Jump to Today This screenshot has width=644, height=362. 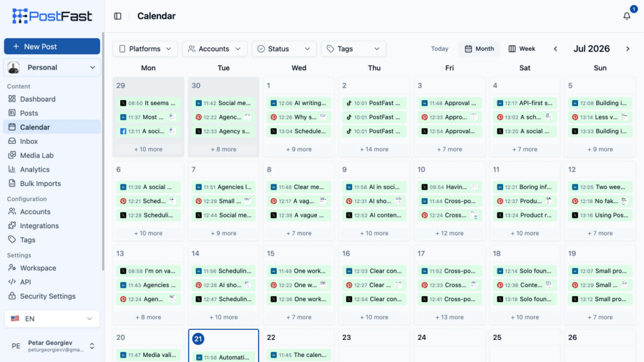440,49
